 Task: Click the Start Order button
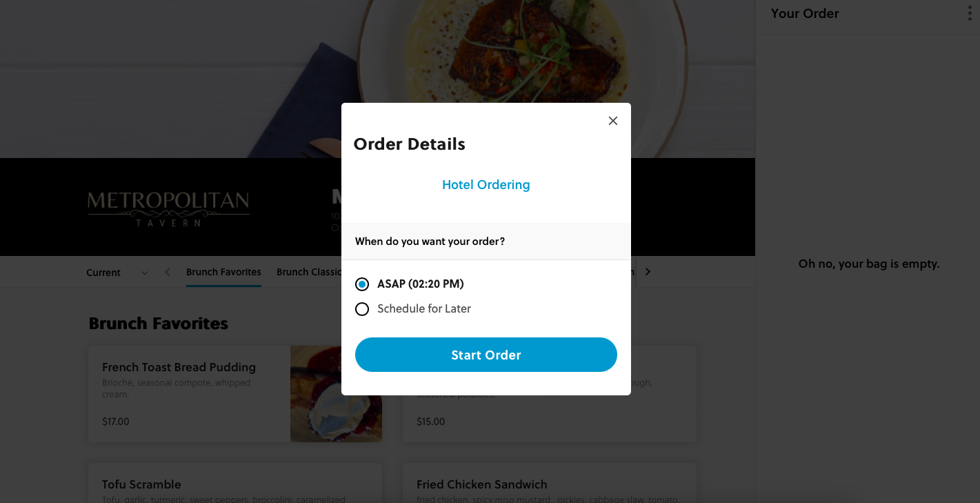[x=486, y=355]
